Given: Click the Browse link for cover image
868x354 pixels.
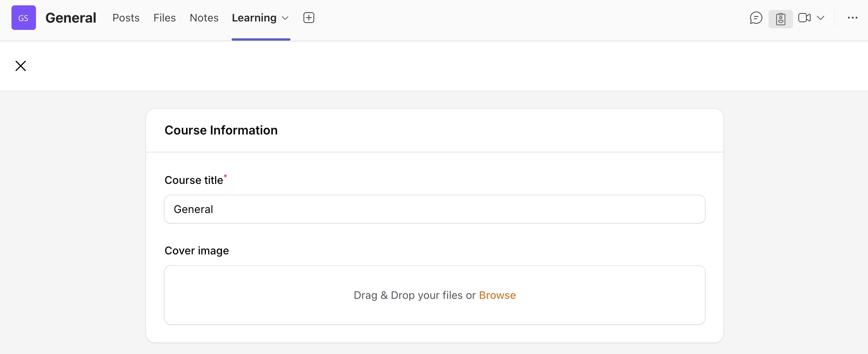Looking at the screenshot, I should coord(497,295).
